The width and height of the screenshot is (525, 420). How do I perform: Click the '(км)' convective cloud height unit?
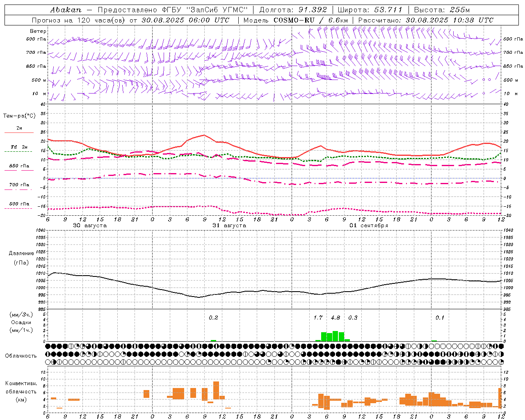21,399
